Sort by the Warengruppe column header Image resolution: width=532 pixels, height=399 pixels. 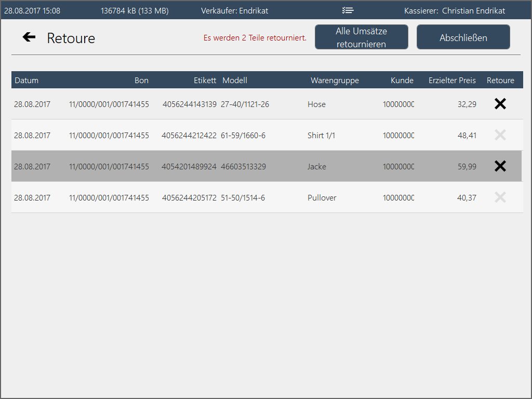[x=335, y=81]
